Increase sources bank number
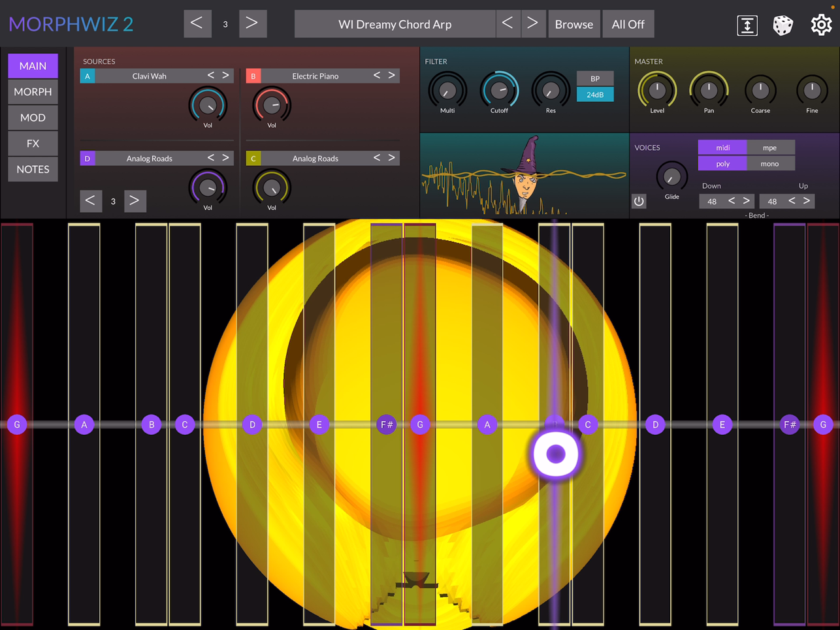Viewport: 840px width, 630px height. tap(135, 201)
